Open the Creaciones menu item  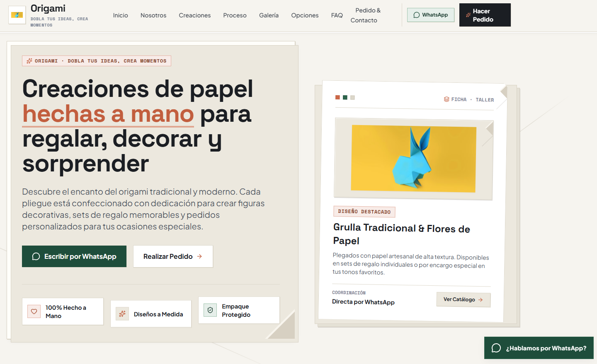pos(195,15)
